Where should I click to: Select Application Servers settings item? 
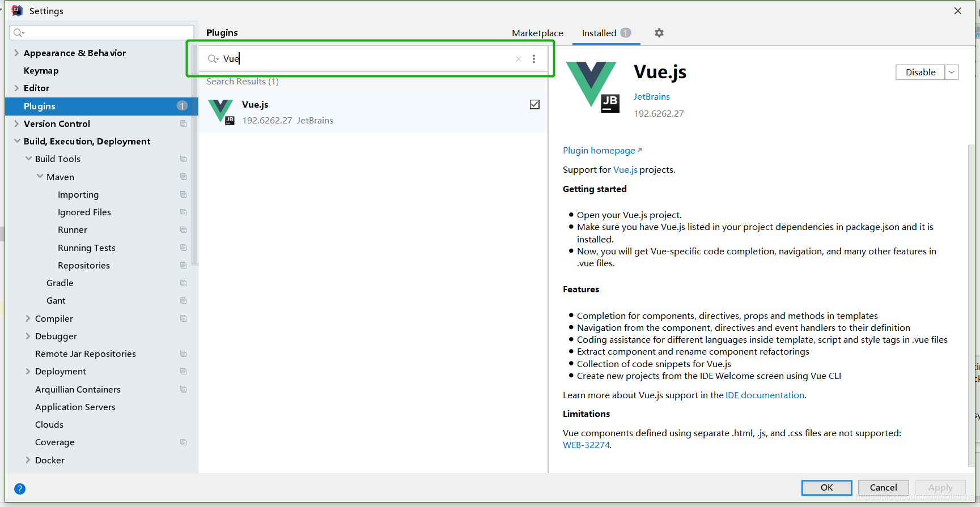(75, 407)
